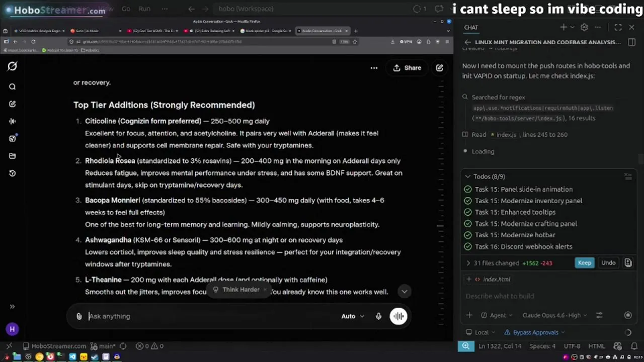Image resolution: width=644 pixels, height=362 pixels.
Task: Open Grok sidebar icon with notification dot
Action: (12, 138)
